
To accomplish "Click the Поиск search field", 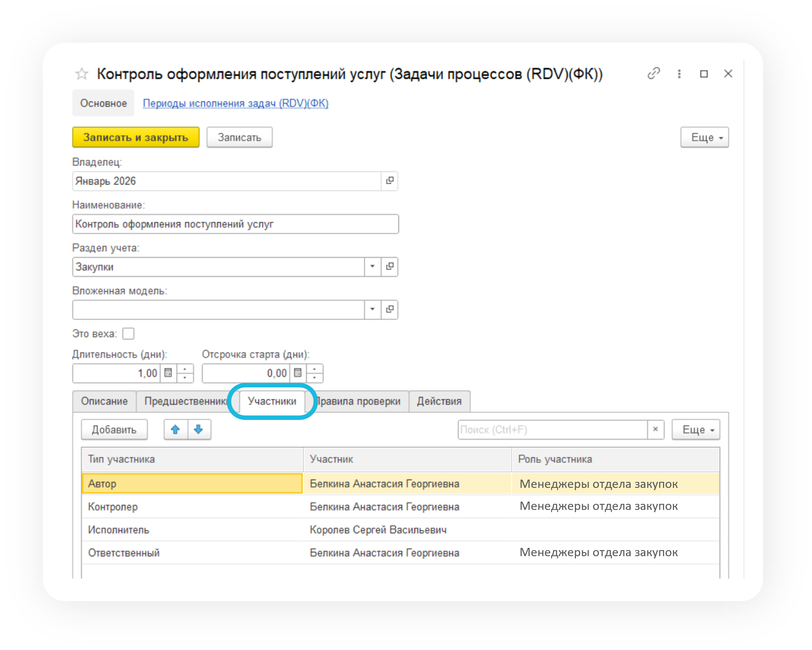I will (x=552, y=430).
